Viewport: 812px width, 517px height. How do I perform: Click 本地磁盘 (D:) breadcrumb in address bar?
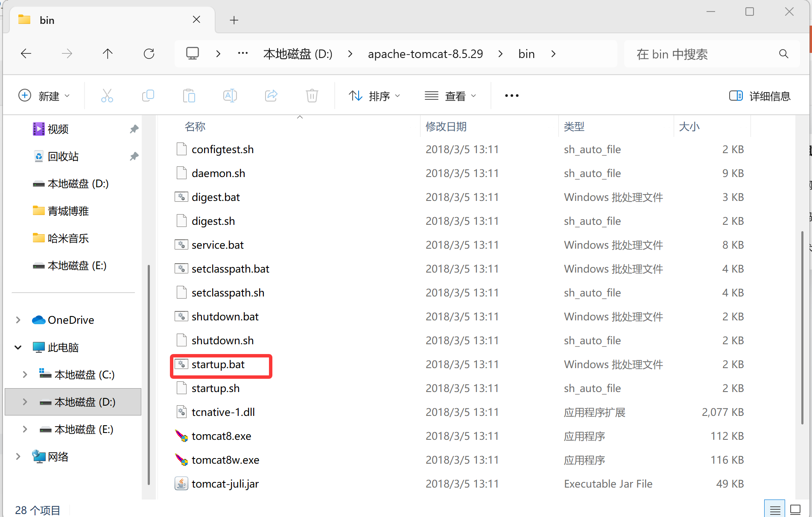click(x=298, y=54)
